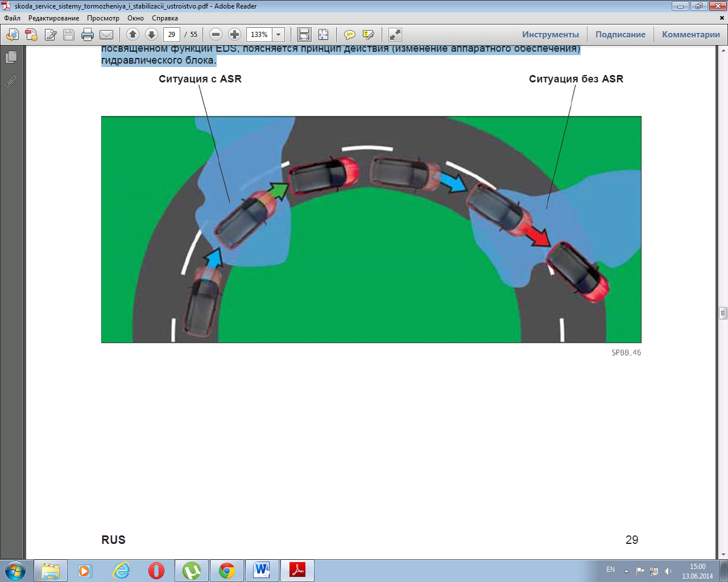Open Windows Explorer from taskbar
Screen dimensions: 728x582
click(x=51, y=571)
